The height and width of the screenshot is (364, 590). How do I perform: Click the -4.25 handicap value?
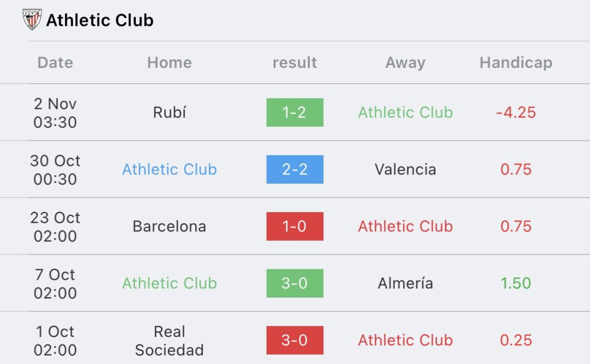tap(516, 112)
